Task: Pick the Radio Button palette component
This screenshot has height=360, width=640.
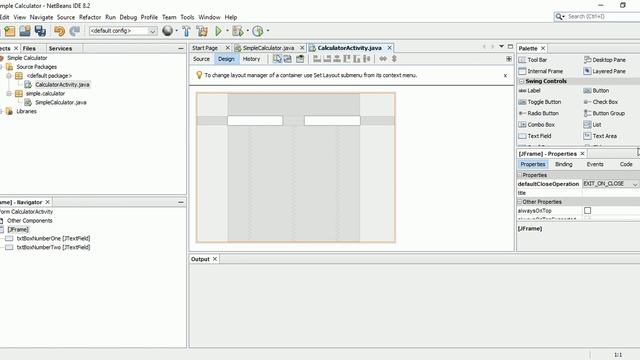Action: point(539,113)
